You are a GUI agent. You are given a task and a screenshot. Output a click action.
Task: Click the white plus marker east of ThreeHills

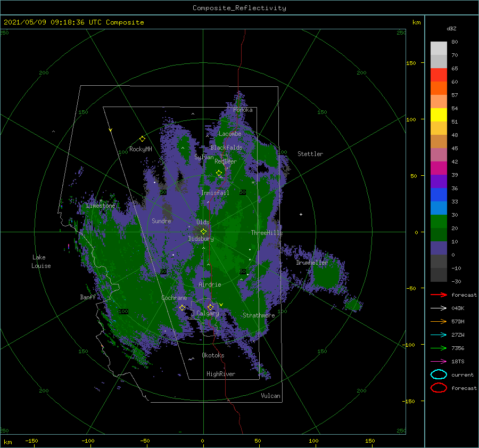tap(301, 214)
